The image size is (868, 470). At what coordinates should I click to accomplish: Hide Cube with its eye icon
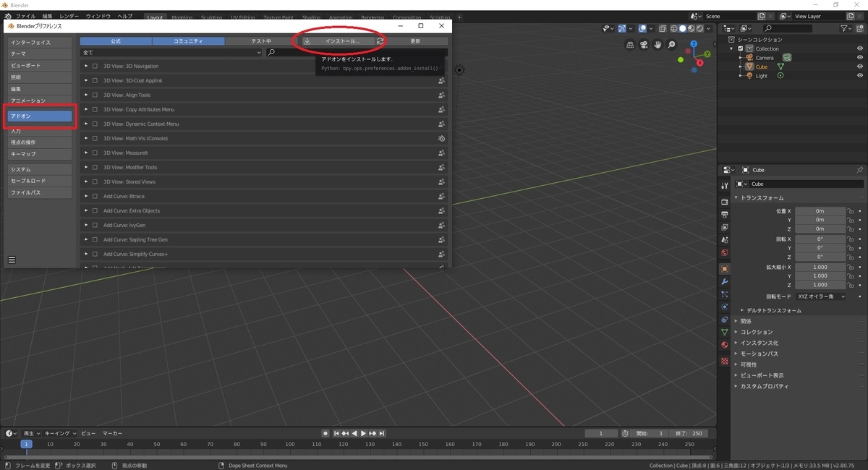coord(860,67)
